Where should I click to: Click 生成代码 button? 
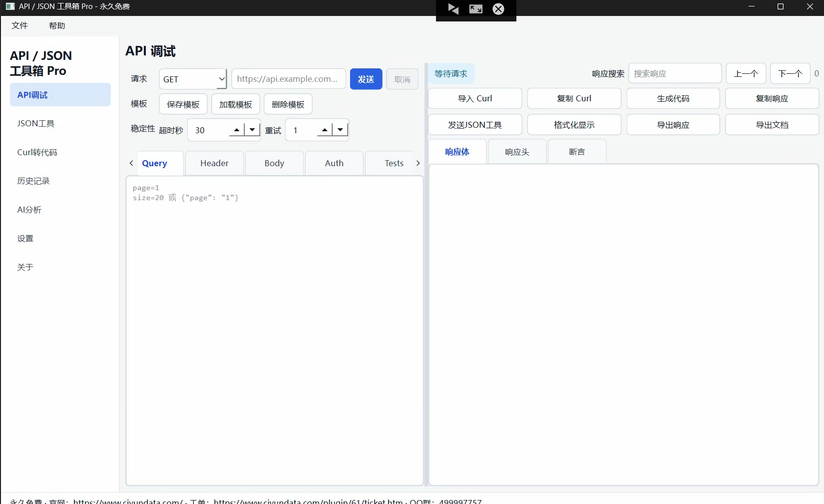click(x=673, y=98)
